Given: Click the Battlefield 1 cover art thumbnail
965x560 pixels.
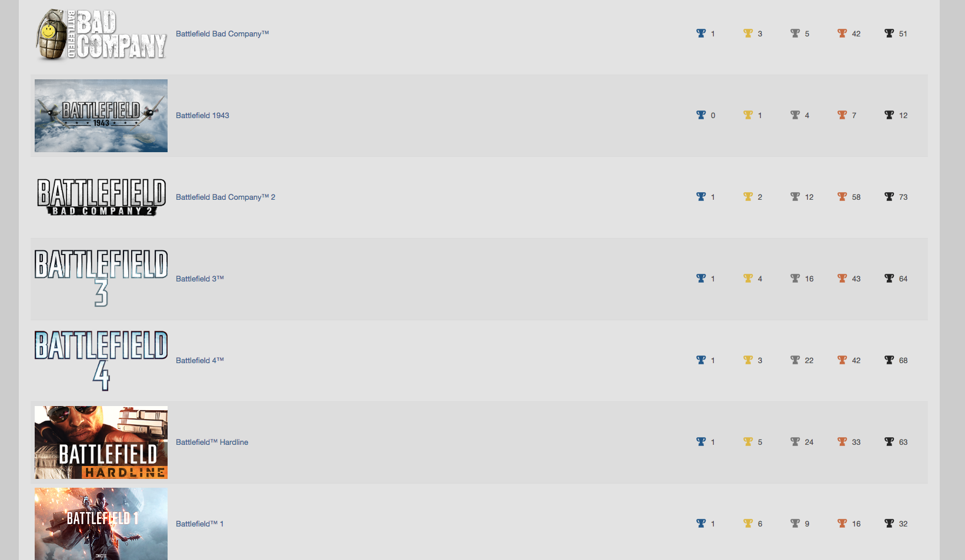Looking at the screenshot, I should pos(101,524).
